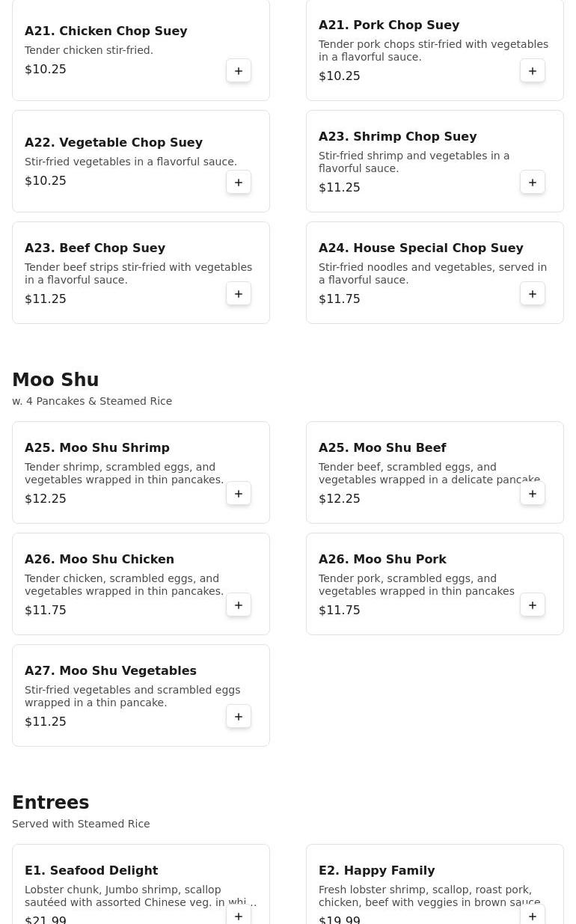576x924 pixels.
Task: Add Moo Shu Chicken to cart
Action: click(x=239, y=605)
